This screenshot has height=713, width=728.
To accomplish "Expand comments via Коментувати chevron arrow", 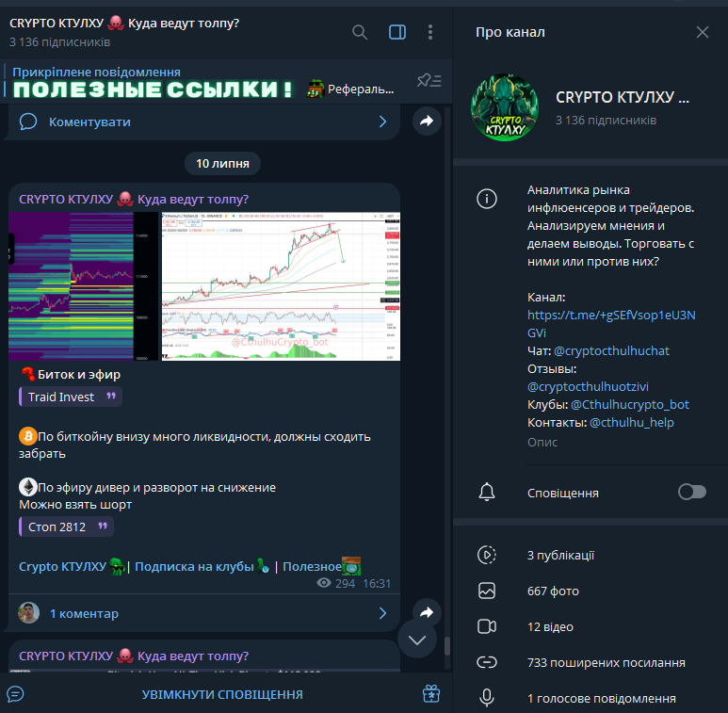I will point(382,122).
